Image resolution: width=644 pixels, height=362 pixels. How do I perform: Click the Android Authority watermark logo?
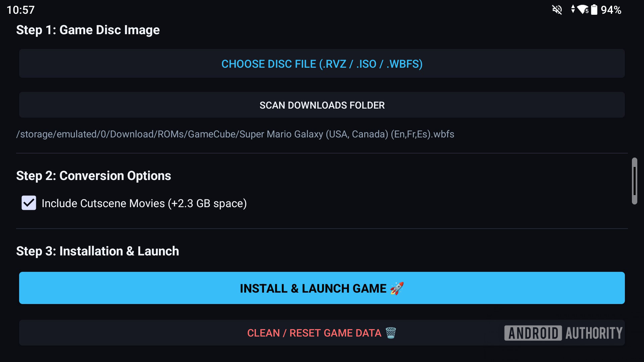tap(563, 333)
